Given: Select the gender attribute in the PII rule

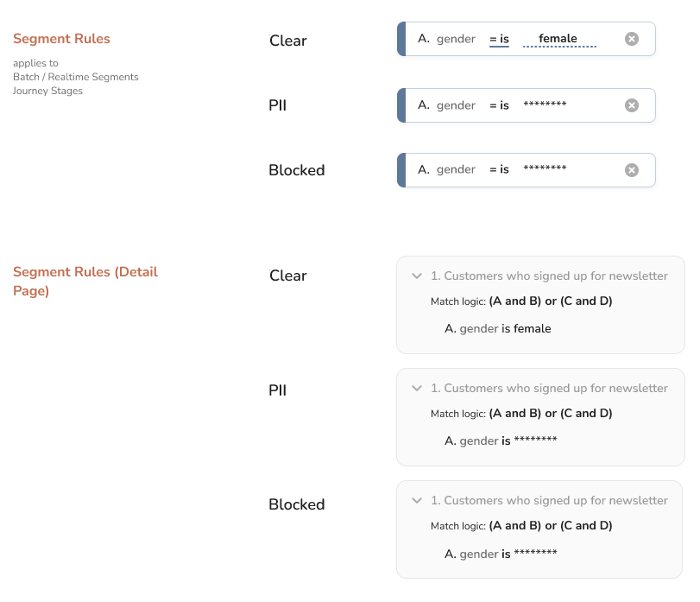Looking at the screenshot, I should [456, 105].
